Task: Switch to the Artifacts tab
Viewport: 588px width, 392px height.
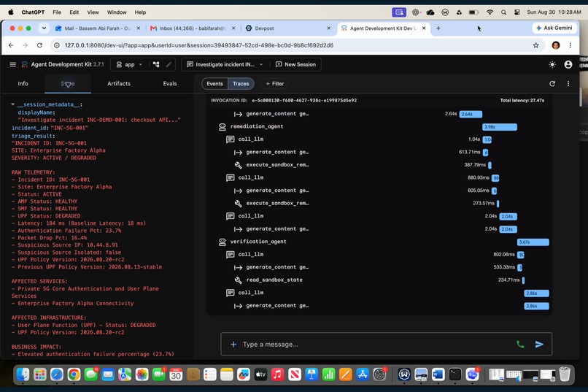Action: 119,84
